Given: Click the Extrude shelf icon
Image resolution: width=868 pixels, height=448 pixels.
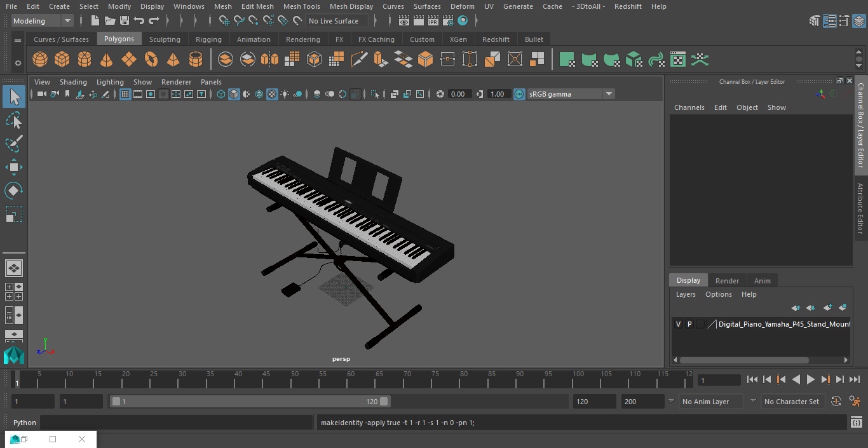Looking at the screenshot, I should pos(381,60).
